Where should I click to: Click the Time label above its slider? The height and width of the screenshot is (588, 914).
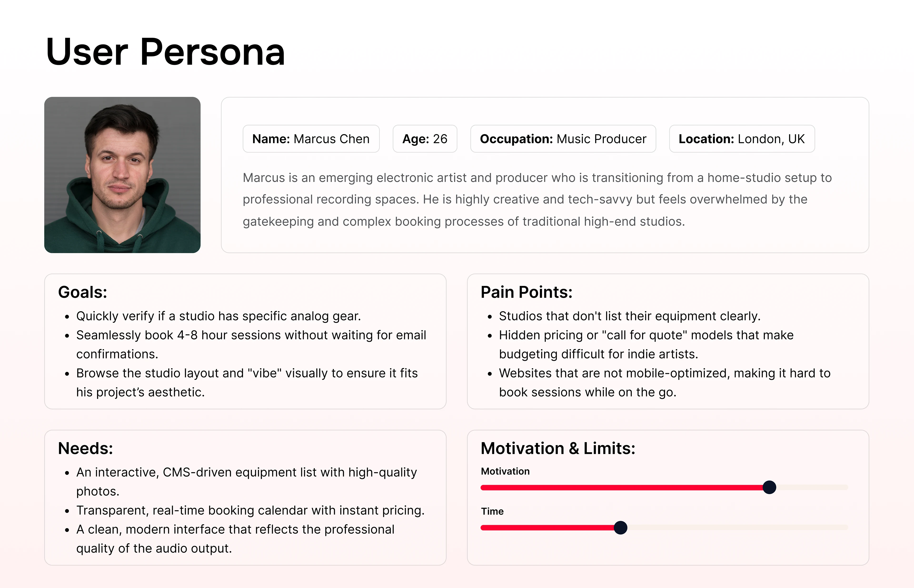pyautogui.click(x=492, y=511)
